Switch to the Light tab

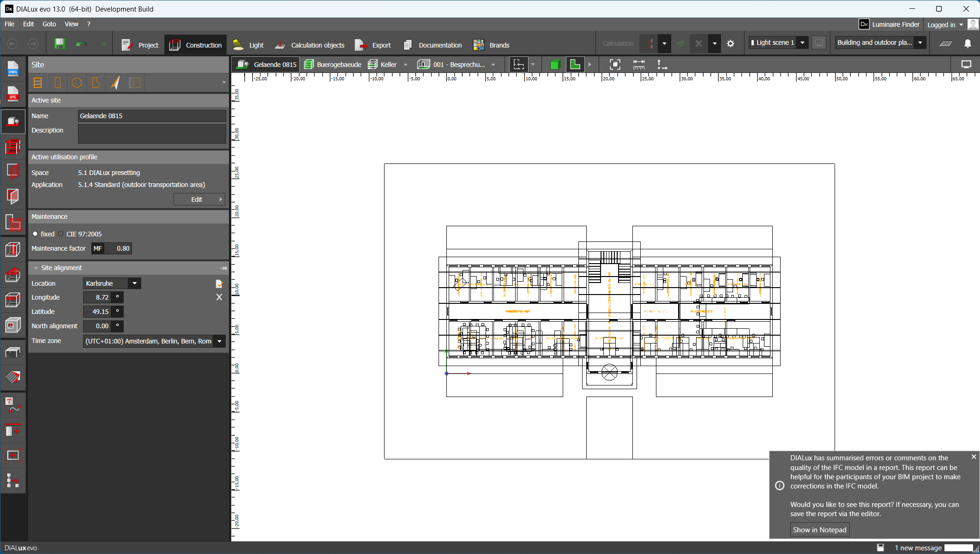(x=248, y=45)
